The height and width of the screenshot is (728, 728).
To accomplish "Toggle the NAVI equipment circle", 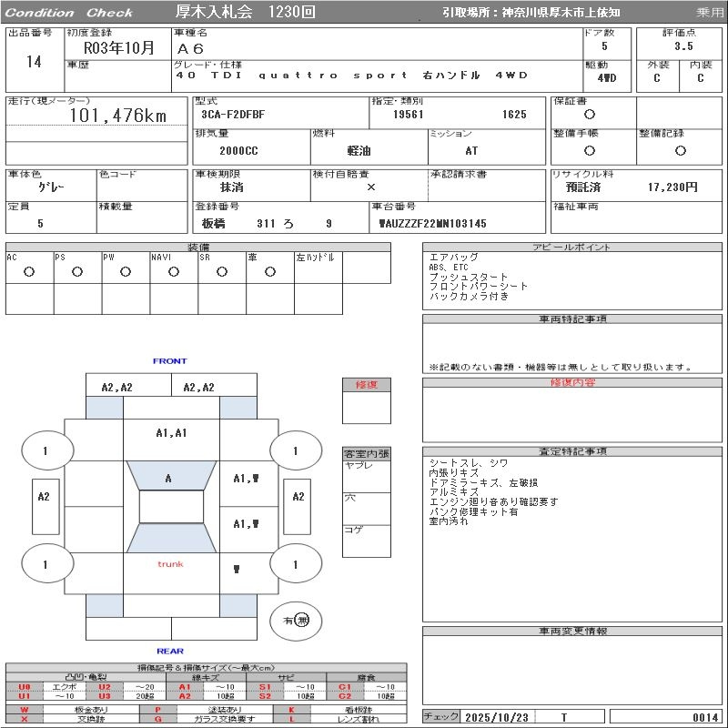I will point(174,271).
